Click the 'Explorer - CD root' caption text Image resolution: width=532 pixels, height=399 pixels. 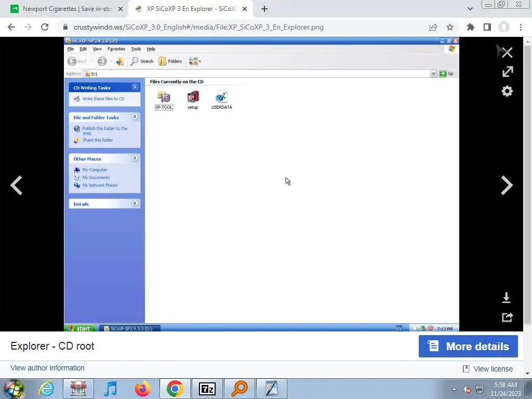pyautogui.click(x=52, y=346)
